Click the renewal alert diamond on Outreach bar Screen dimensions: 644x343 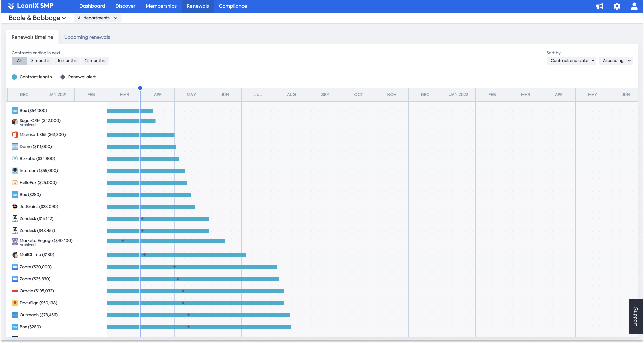(189, 315)
